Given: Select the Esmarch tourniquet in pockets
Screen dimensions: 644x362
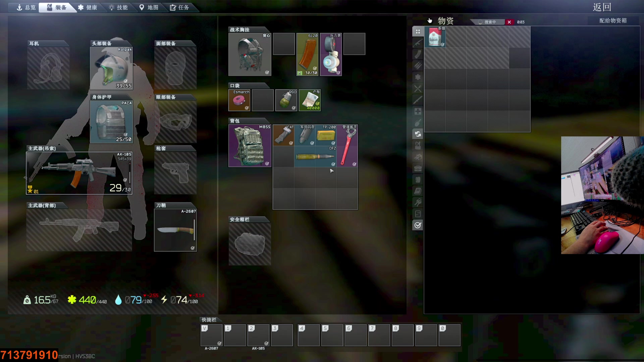Looking at the screenshot, I should [x=239, y=100].
